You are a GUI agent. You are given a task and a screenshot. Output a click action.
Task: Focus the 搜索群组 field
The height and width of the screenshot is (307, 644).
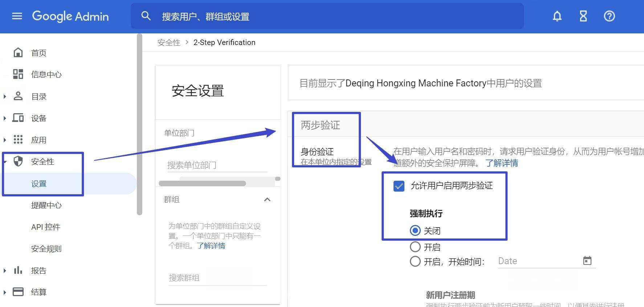click(218, 278)
